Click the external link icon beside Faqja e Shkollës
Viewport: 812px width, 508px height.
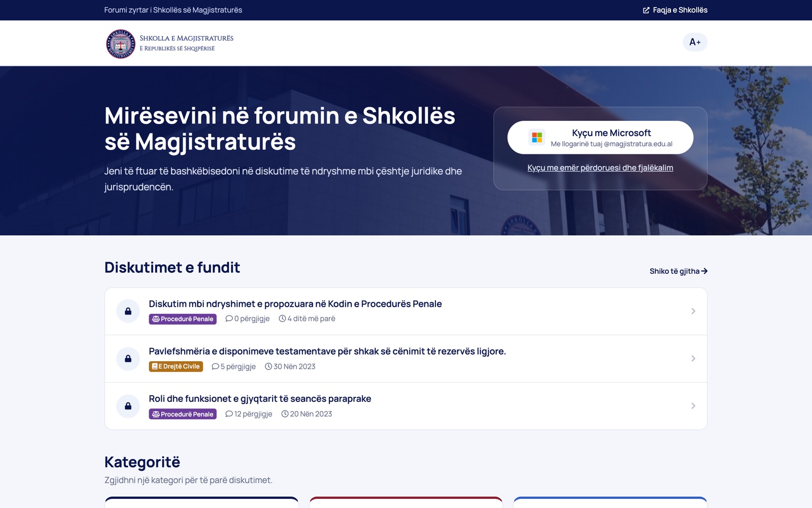tap(646, 10)
